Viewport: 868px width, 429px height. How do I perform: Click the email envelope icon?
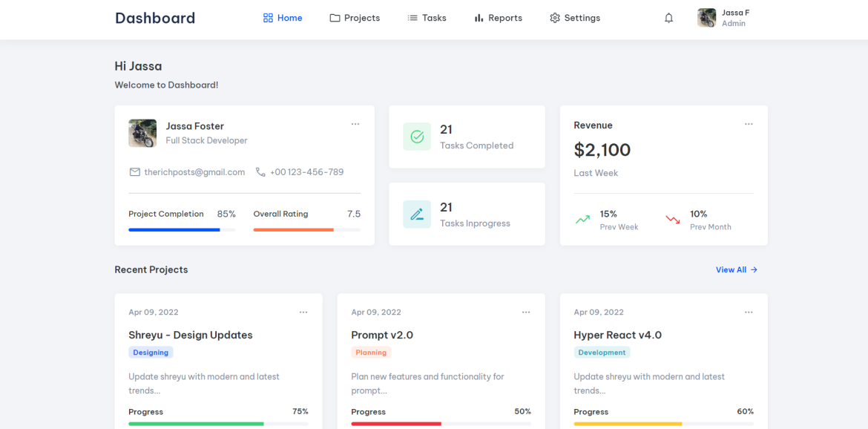[134, 172]
